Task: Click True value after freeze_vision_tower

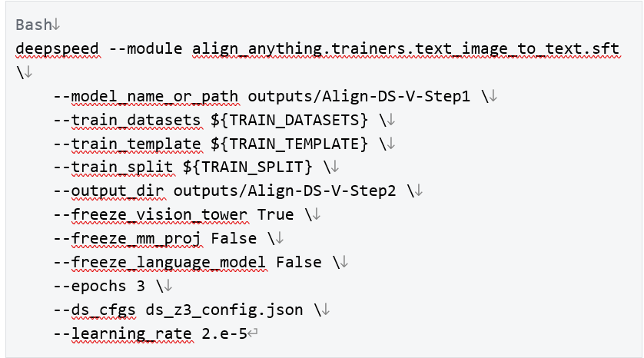Action: tap(275, 214)
